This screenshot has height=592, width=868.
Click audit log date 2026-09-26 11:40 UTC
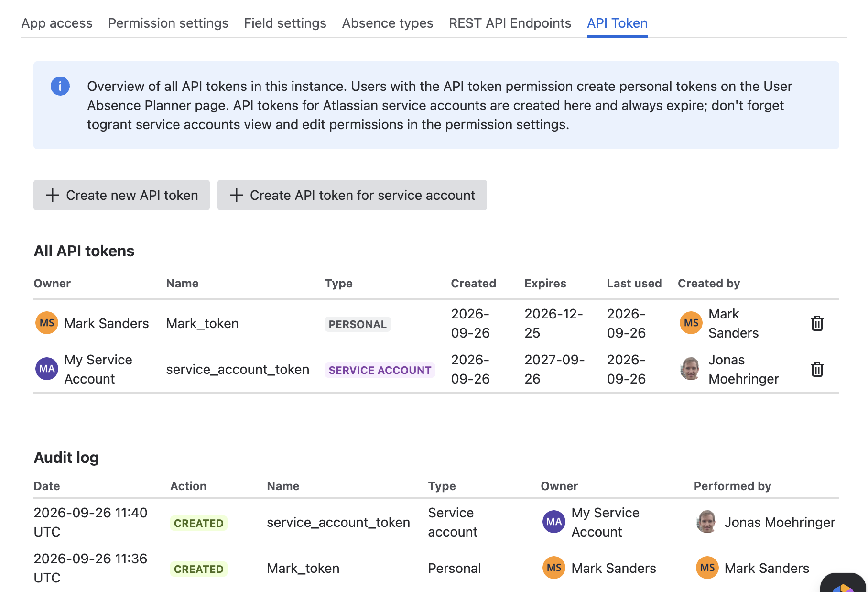90,522
